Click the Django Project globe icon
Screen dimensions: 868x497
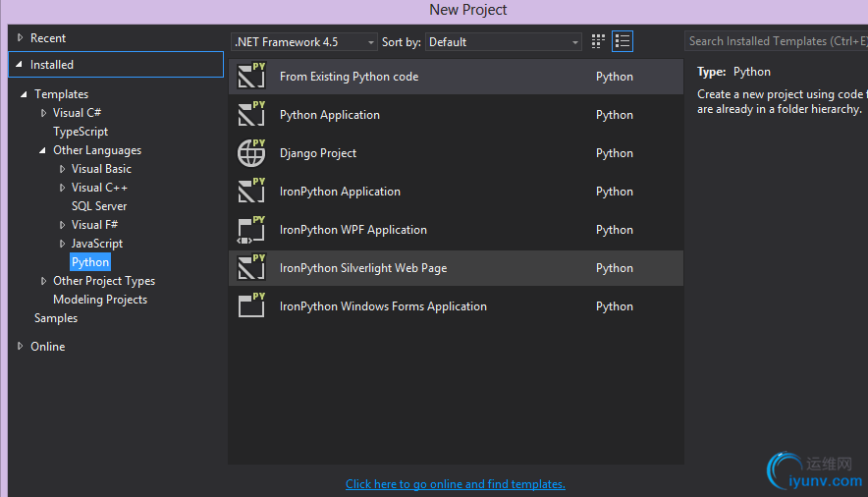(x=251, y=153)
